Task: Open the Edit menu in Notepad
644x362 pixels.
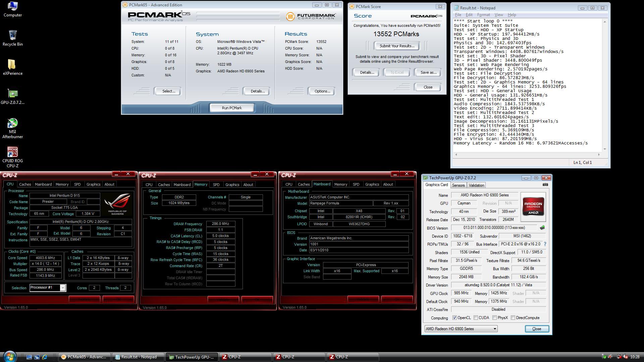Action: pyautogui.click(x=469, y=15)
